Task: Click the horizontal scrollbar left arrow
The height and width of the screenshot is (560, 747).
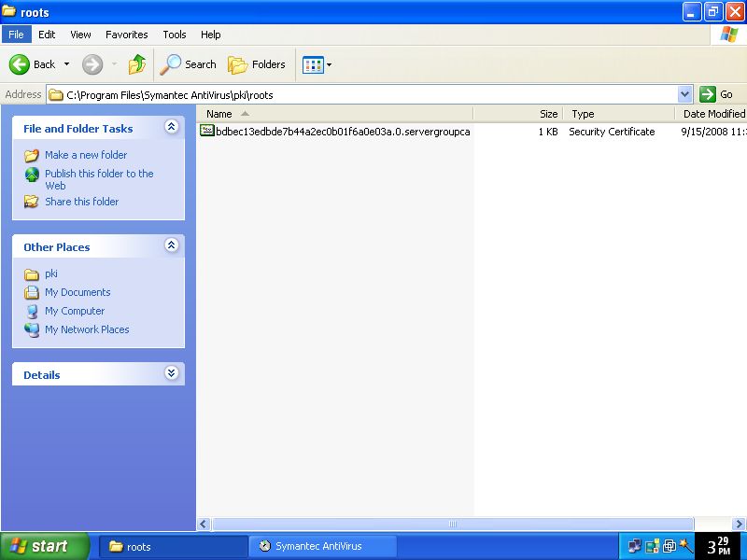Action: tap(204, 525)
